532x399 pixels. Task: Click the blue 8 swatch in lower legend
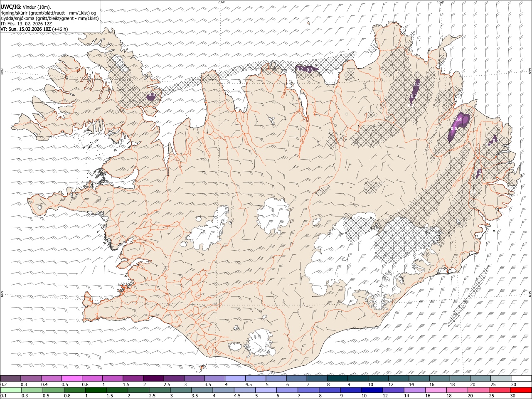pos(329,390)
